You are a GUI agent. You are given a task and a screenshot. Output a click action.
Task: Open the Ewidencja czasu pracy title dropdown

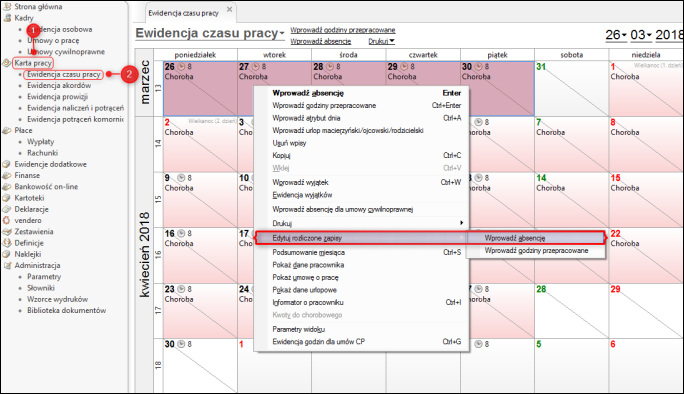pos(282,34)
